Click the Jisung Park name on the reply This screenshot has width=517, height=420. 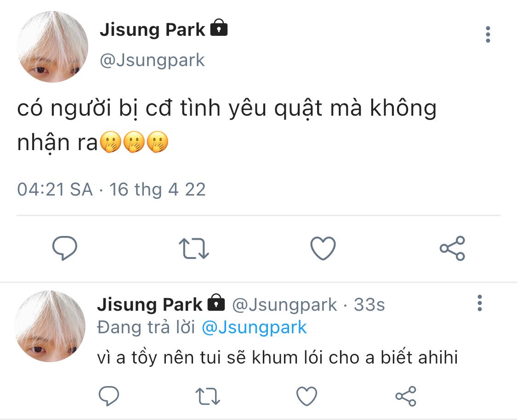[x=150, y=305]
